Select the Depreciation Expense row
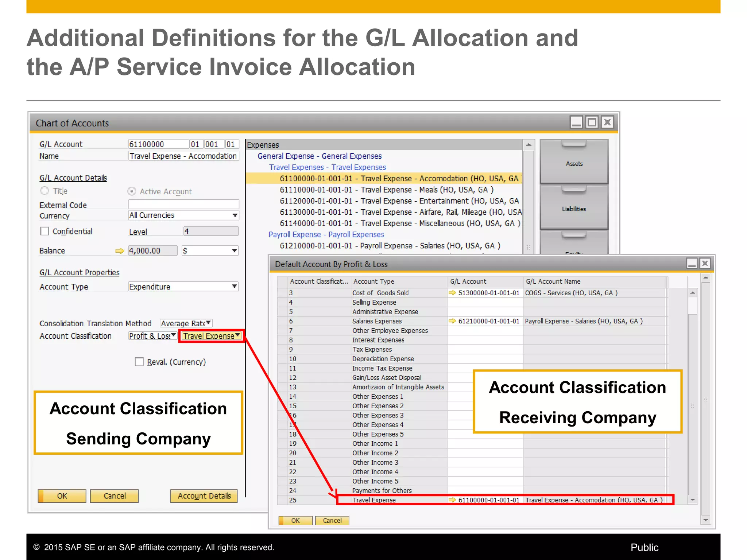 (x=472, y=359)
